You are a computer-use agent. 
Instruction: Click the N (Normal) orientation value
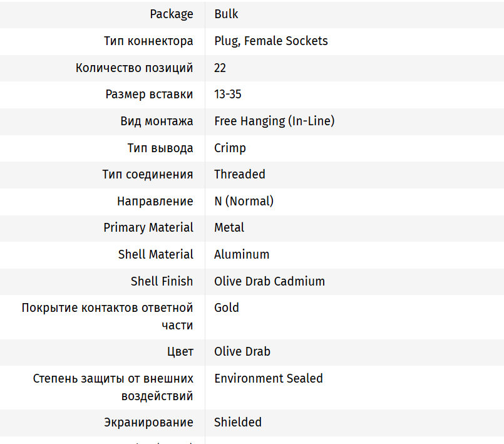[x=244, y=201]
